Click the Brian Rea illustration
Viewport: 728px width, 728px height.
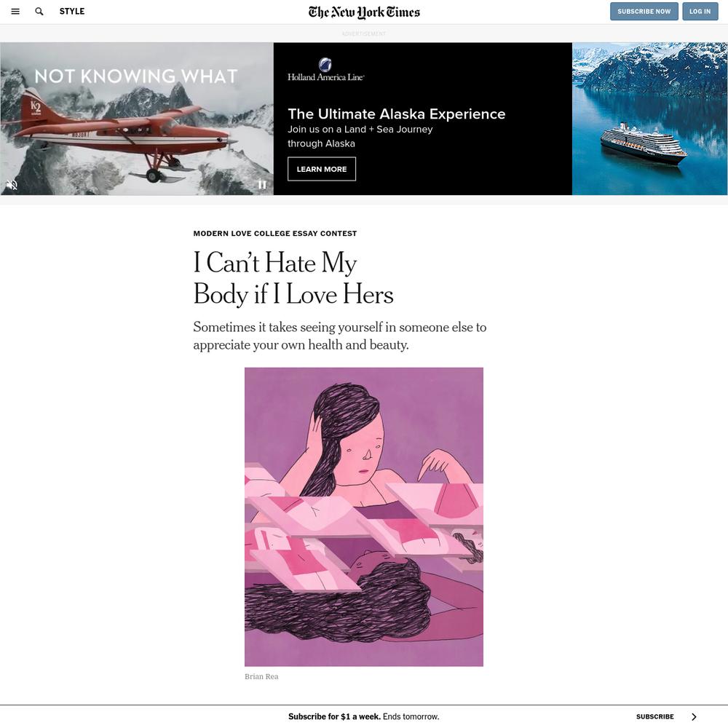point(364,517)
